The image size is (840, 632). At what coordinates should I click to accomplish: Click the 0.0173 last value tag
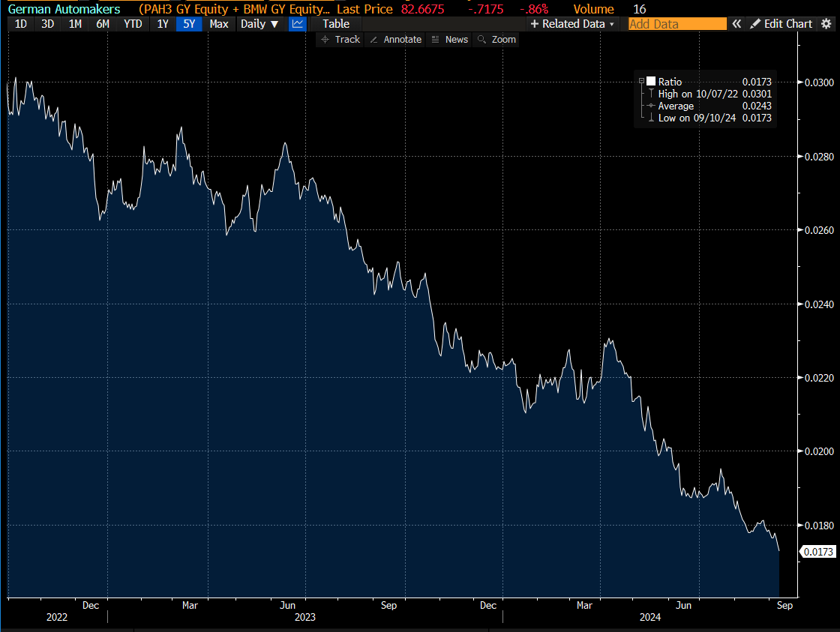click(x=817, y=552)
